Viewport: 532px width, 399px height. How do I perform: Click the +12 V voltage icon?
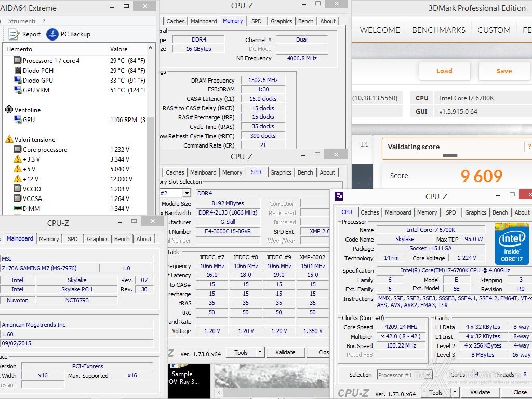[x=17, y=179]
